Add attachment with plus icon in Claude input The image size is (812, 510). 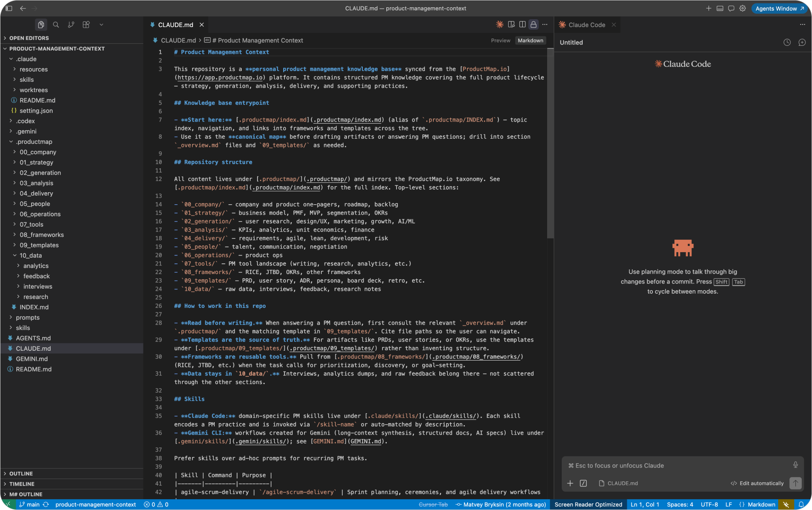click(570, 483)
